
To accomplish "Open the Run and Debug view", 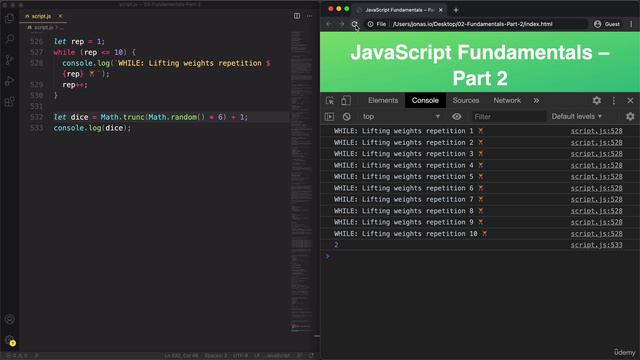I will [x=9, y=81].
